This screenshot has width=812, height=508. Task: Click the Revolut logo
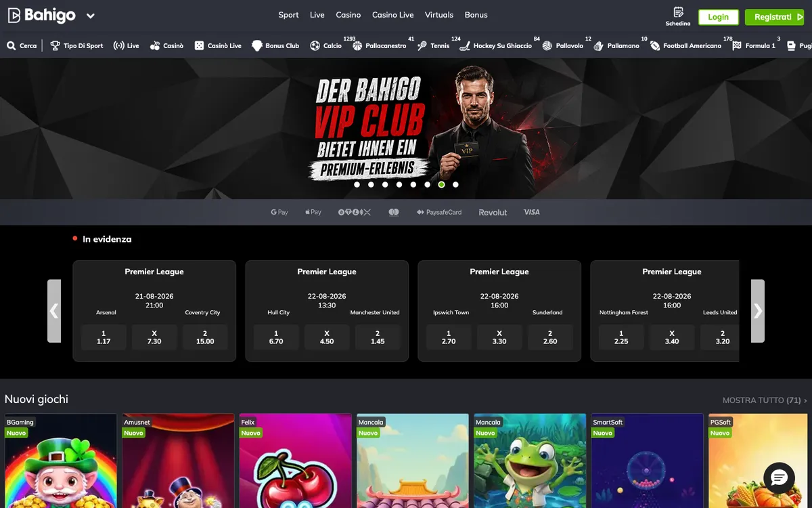click(x=493, y=212)
